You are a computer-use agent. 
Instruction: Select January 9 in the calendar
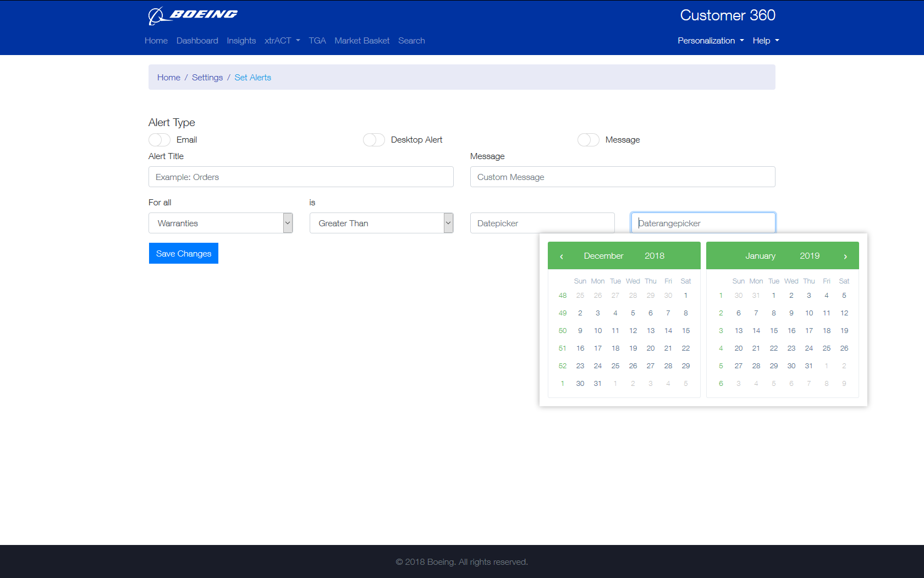(x=791, y=313)
